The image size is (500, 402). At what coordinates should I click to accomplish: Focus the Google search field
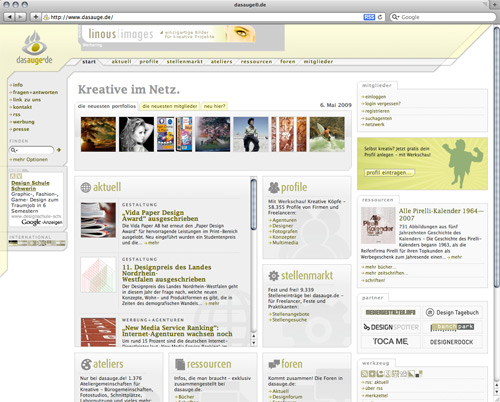[x=443, y=17]
